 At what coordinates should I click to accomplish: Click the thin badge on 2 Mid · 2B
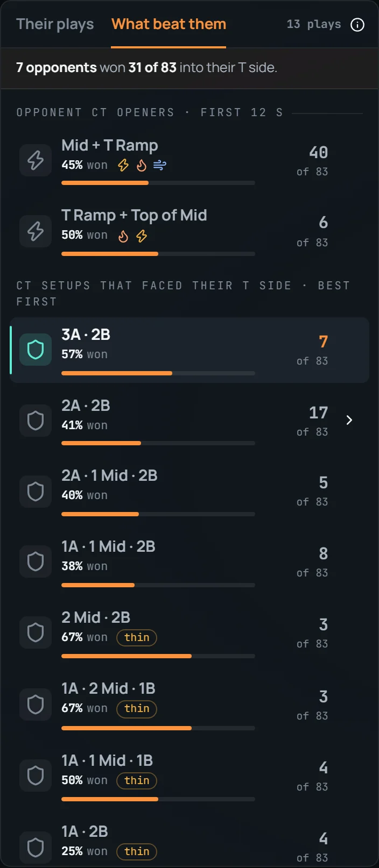pyautogui.click(x=137, y=637)
